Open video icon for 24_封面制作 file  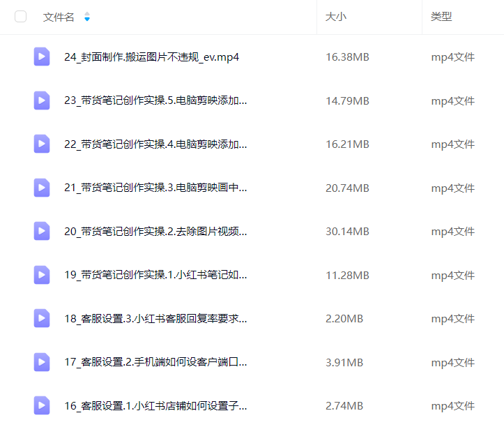click(x=42, y=57)
